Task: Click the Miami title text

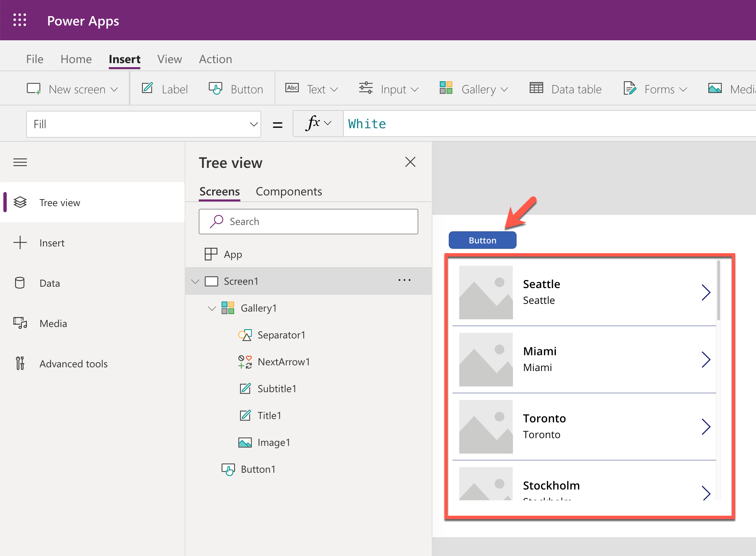Action: (540, 351)
